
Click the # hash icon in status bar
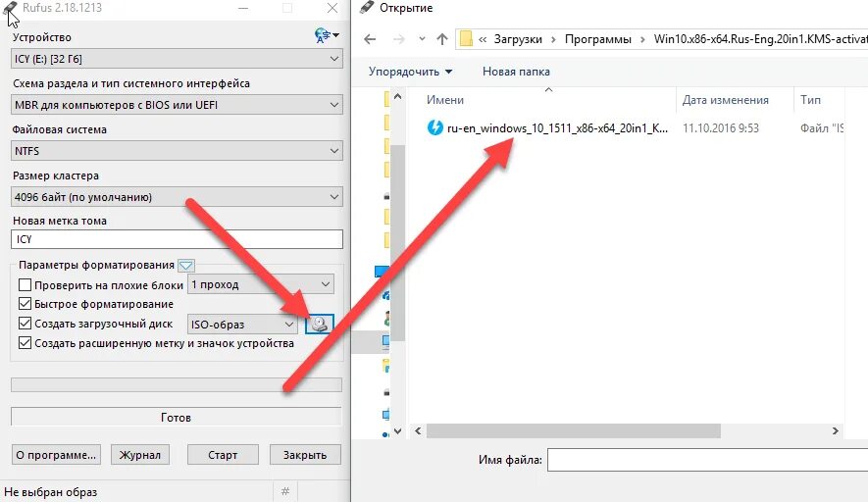tap(285, 491)
